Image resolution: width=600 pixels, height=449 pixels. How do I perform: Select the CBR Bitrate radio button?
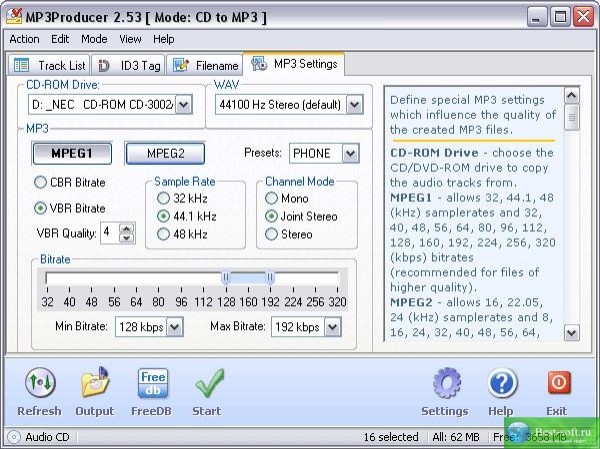[x=41, y=183]
